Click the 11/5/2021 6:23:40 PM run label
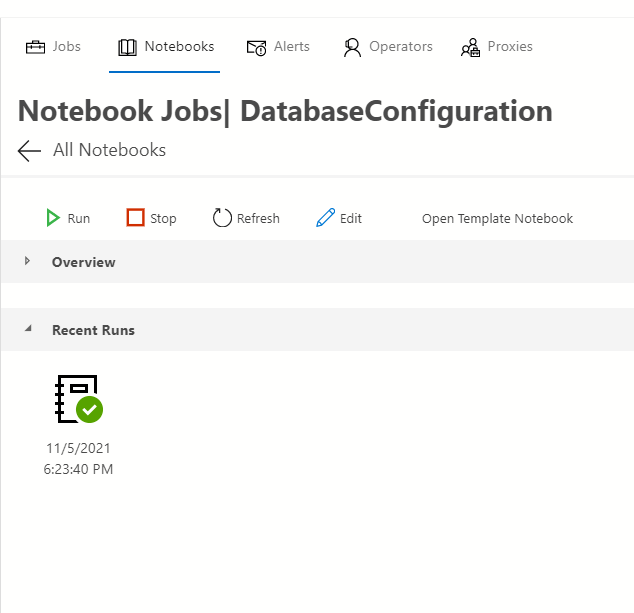634x613 pixels. (78, 459)
